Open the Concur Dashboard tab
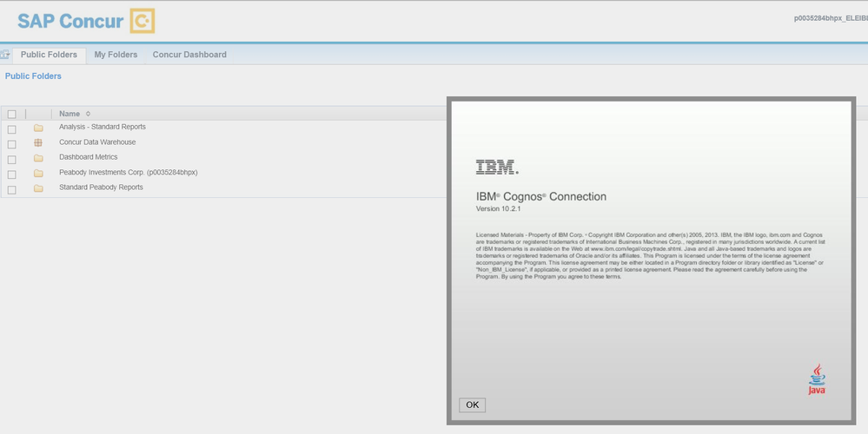The image size is (868, 434). [x=189, y=55]
